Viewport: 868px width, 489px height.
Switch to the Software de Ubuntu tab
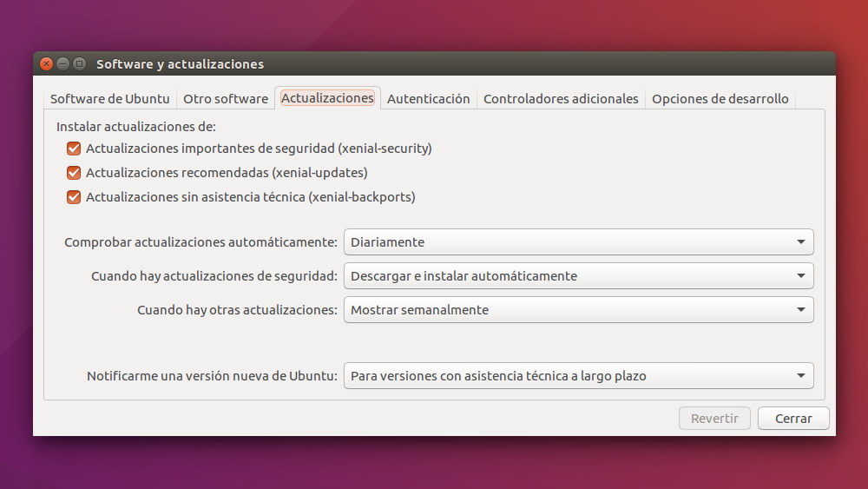pyautogui.click(x=109, y=98)
